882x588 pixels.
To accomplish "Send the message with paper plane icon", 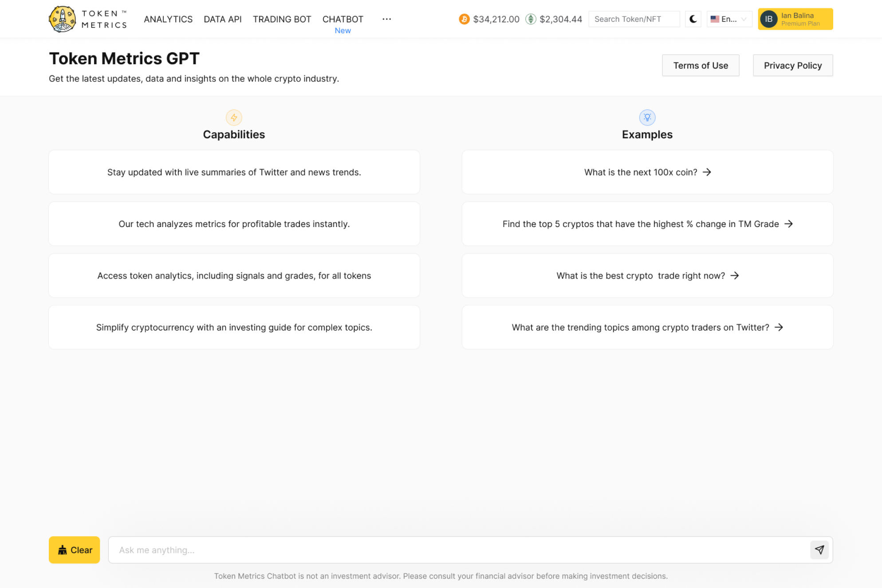I will point(819,550).
